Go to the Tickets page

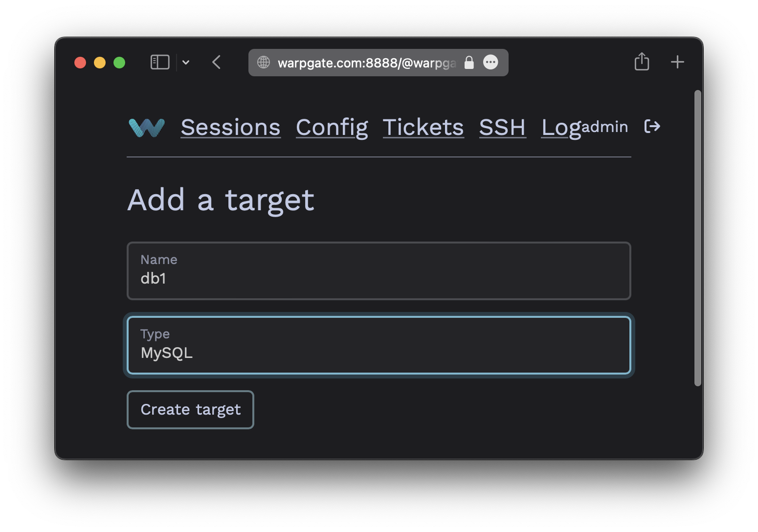point(424,128)
